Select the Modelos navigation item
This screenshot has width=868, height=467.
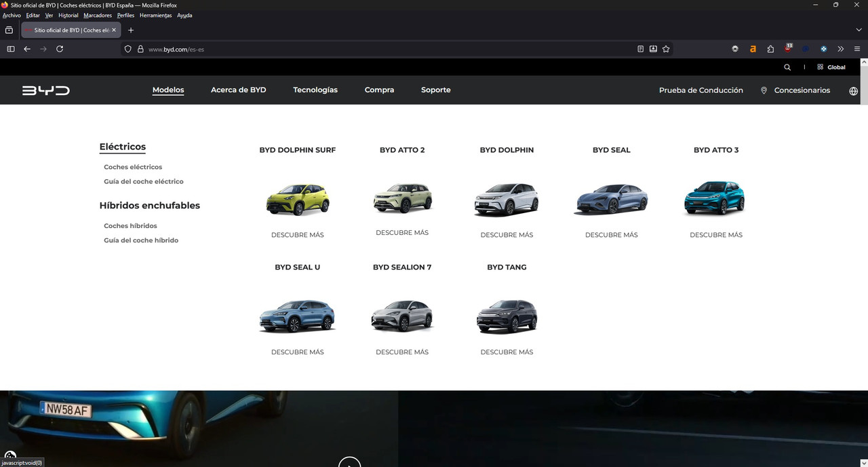click(x=168, y=90)
